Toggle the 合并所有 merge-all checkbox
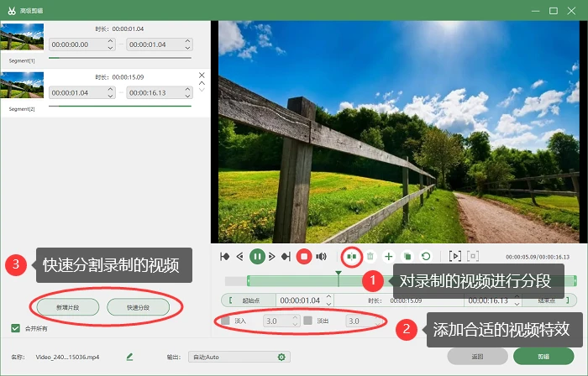 pyautogui.click(x=15, y=328)
